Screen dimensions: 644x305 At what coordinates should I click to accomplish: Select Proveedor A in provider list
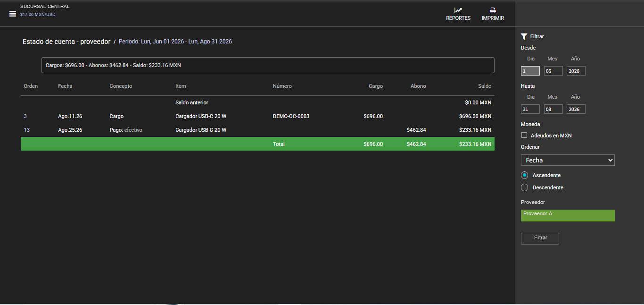[x=568, y=215]
